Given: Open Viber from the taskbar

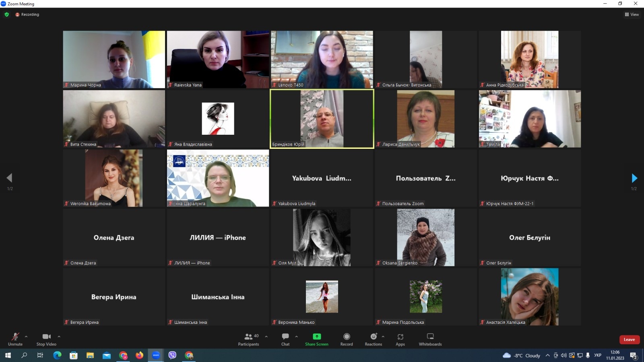Looking at the screenshot, I should point(172,355).
